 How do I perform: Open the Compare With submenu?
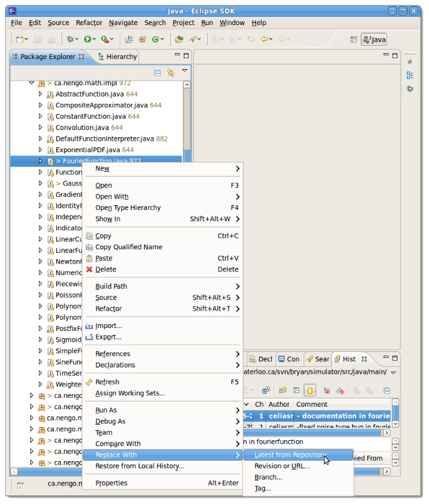(x=162, y=444)
